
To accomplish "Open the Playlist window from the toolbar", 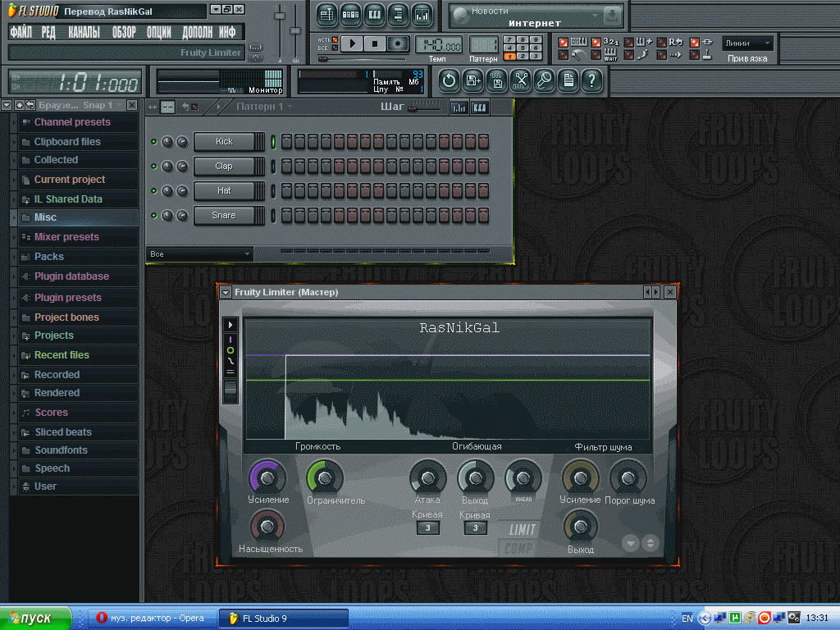I will (x=326, y=15).
